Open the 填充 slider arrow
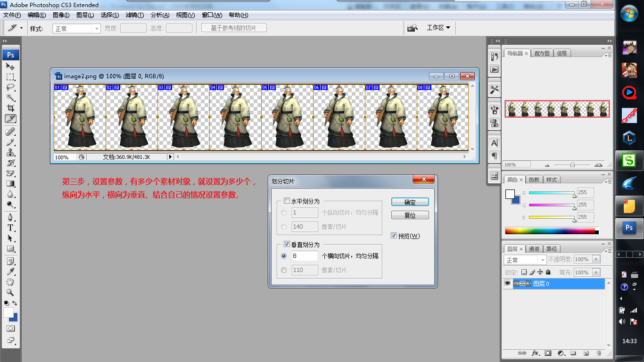This screenshot has width=644, height=362. pyautogui.click(x=597, y=272)
